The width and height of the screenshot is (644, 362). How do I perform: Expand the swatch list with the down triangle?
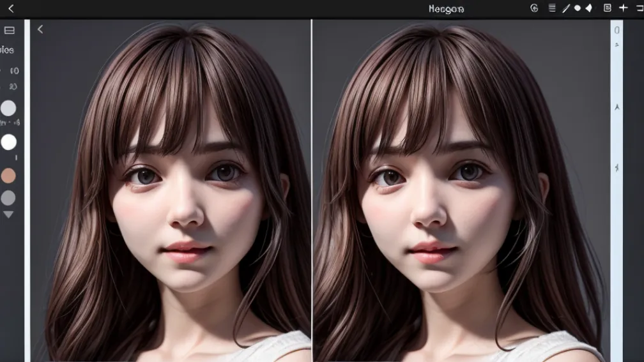pos(8,215)
